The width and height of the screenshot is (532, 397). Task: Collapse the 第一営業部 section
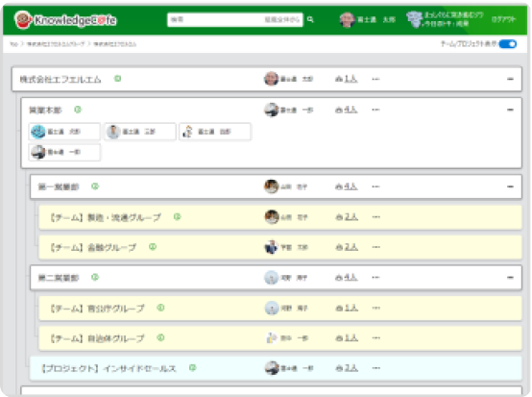coord(510,186)
